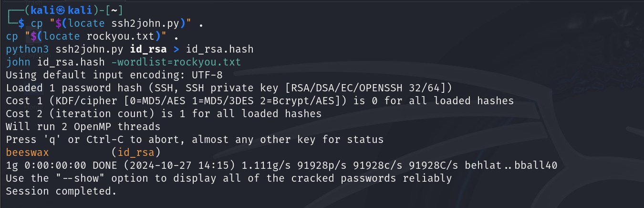Image resolution: width=644 pixels, height=208 pixels.
Task: Click the "UTF-8" encoding text
Action: pyautogui.click(x=207, y=75)
